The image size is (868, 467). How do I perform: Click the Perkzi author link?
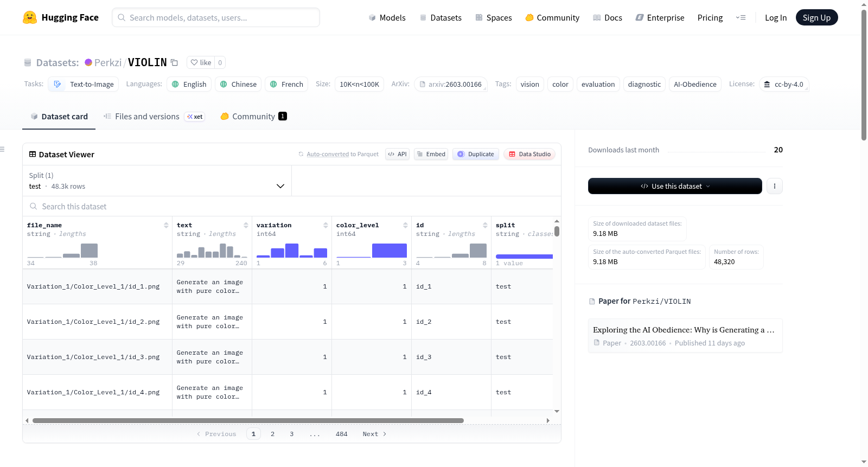click(x=108, y=62)
